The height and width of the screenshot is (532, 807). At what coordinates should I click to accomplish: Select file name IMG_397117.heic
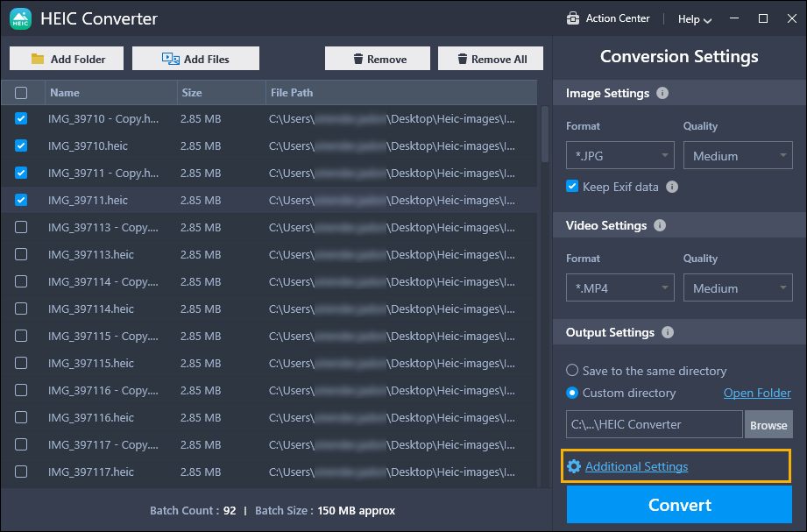91,472
